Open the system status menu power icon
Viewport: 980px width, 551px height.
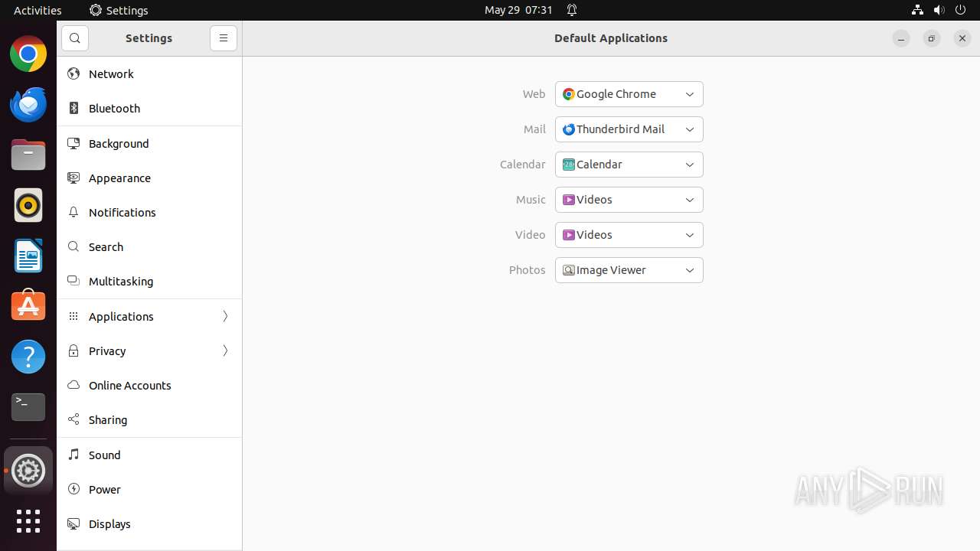[x=962, y=10]
